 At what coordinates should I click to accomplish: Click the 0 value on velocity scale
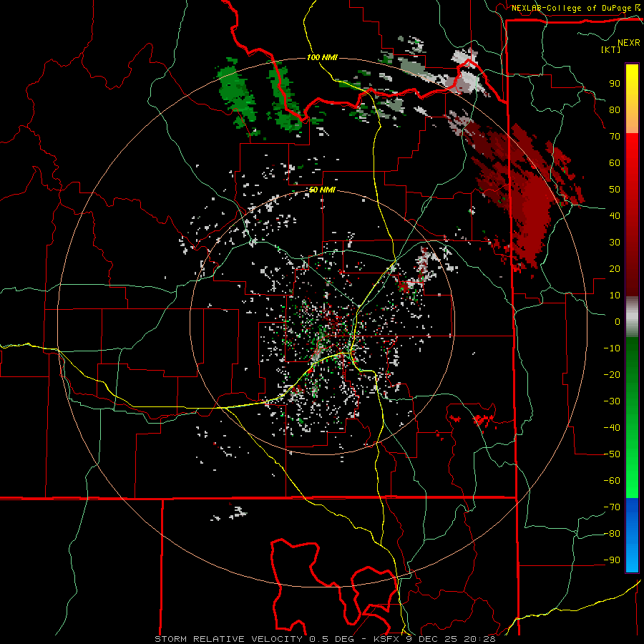pos(618,321)
